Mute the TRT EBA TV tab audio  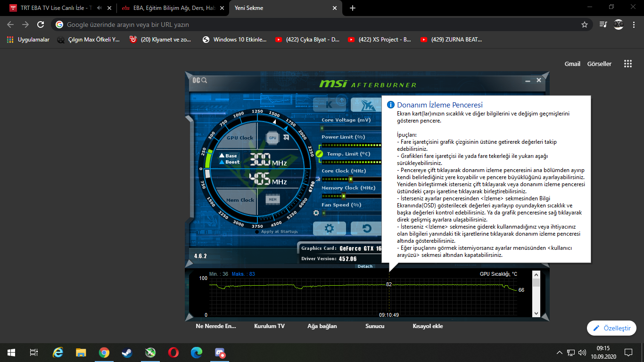(99, 8)
